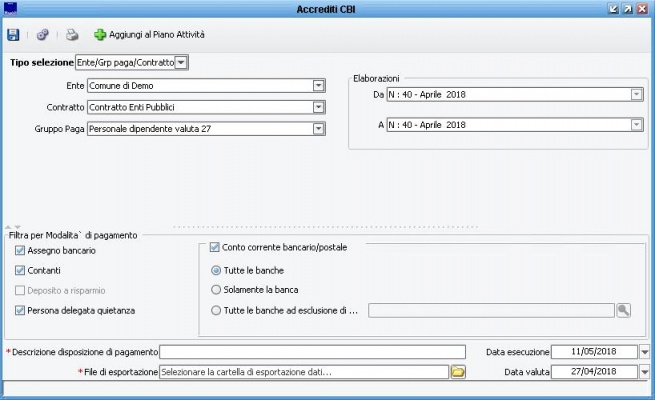Click the Data valuta date field
This screenshot has height=400, width=655.
594,372
